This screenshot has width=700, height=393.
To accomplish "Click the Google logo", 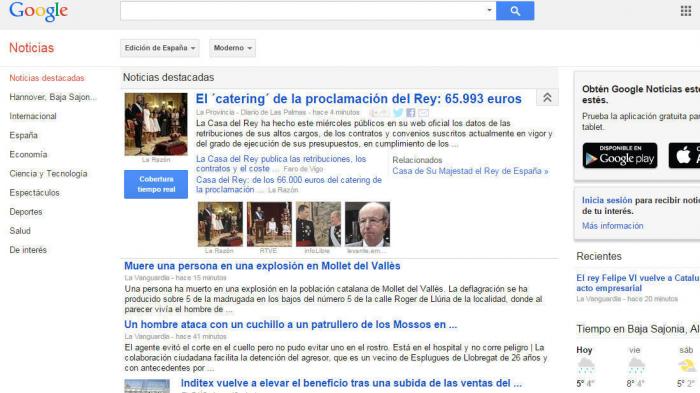I will (38, 11).
